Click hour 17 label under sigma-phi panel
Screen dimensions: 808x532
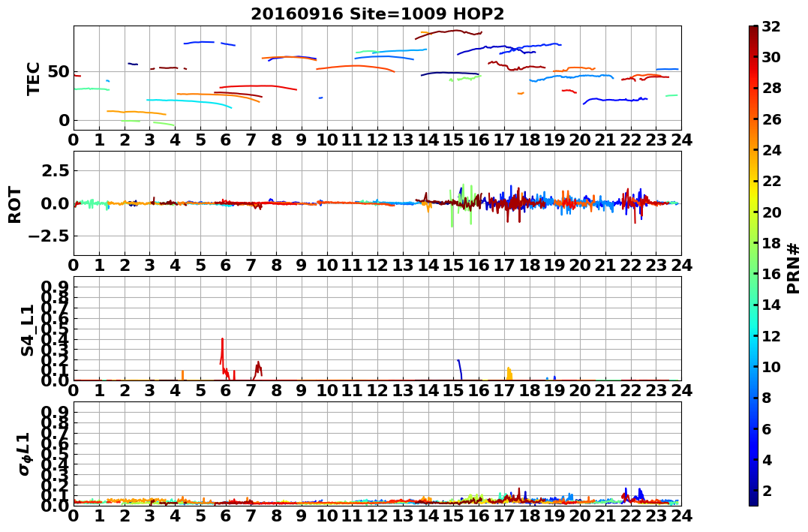pyautogui.click(x=504, y=515)
